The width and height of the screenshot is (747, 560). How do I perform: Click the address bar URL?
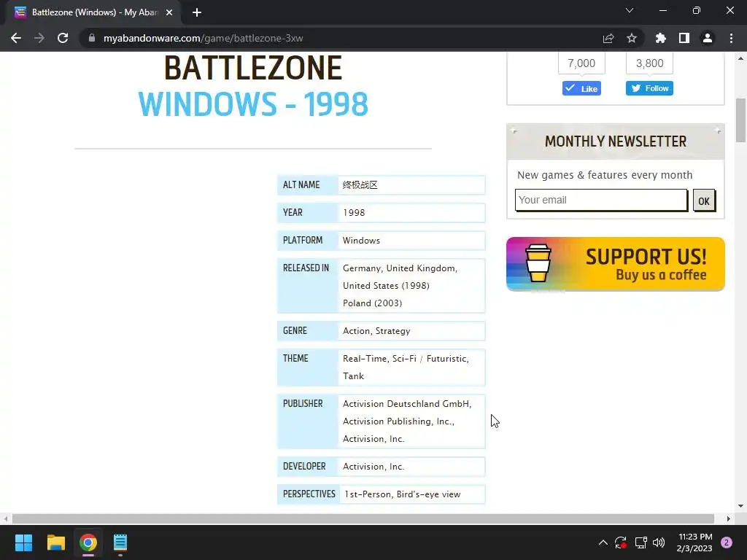pos(204,38)
